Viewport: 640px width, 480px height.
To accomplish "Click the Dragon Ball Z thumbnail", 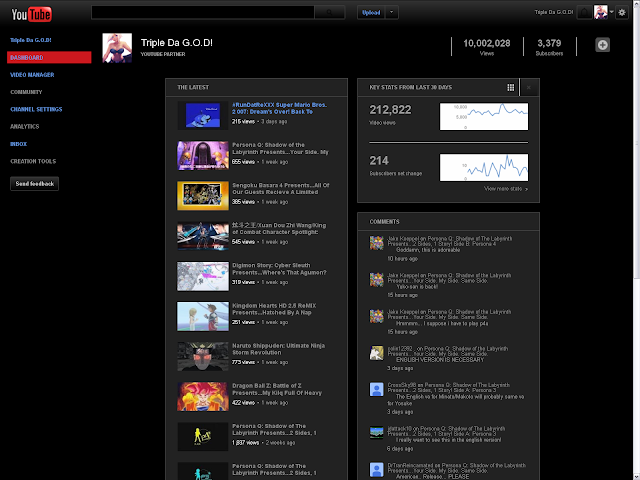I will pyautogui.click(x=203, y=397).
